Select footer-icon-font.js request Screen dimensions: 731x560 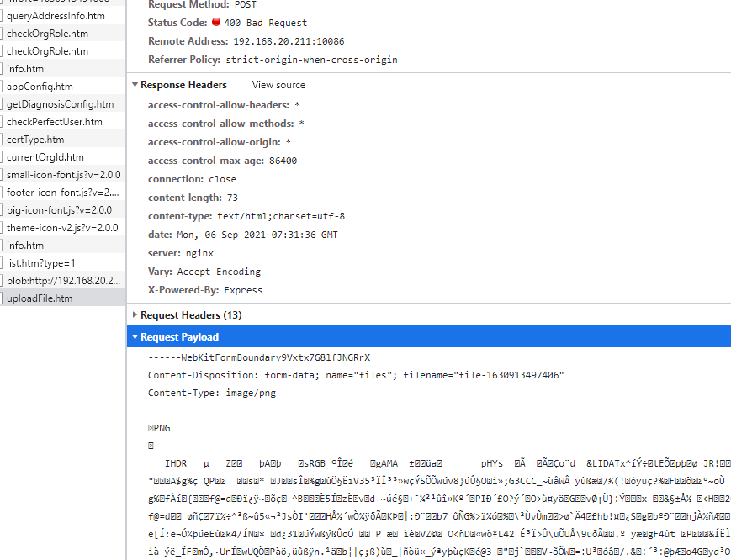point(63,193)
